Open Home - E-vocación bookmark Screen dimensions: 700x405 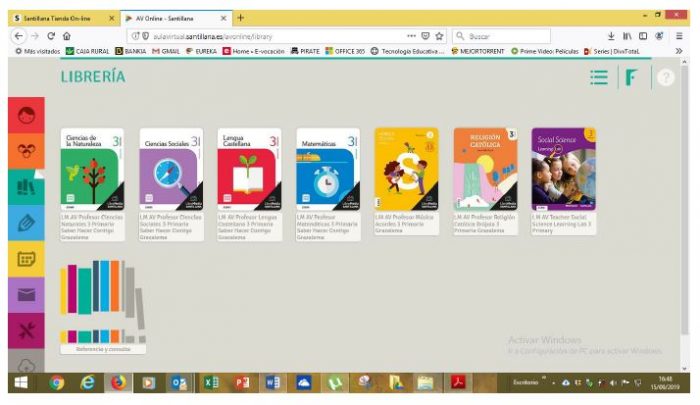(254, 51)
